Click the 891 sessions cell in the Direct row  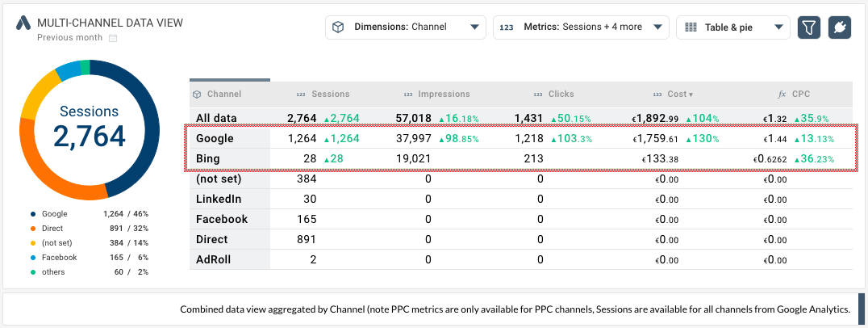(x=306, y=239)
